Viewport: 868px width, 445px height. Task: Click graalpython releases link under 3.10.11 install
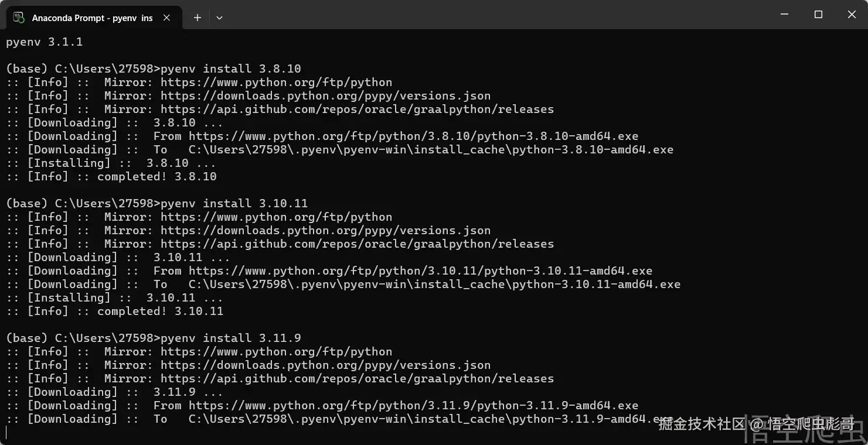click(357, 244)
